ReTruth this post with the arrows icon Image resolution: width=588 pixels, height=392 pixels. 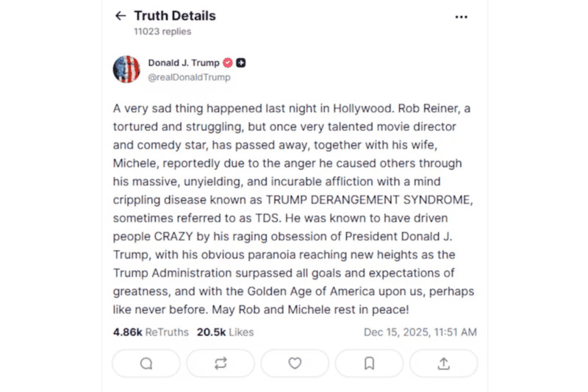point(220,363)
